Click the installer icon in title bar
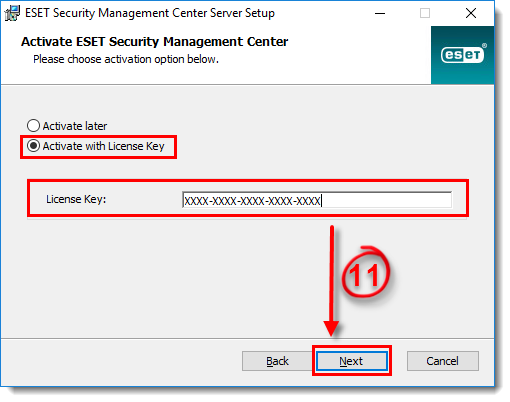Screen dimensions: 510x402 [12, 13]
